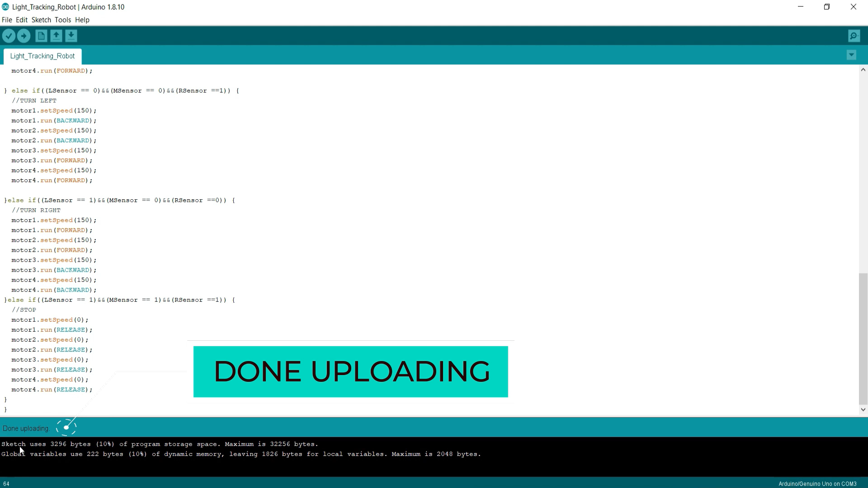Click the Arduino/Genuino Uno on COM3 status
Viewport: 868px width, 488px height.
click(817, 483)
